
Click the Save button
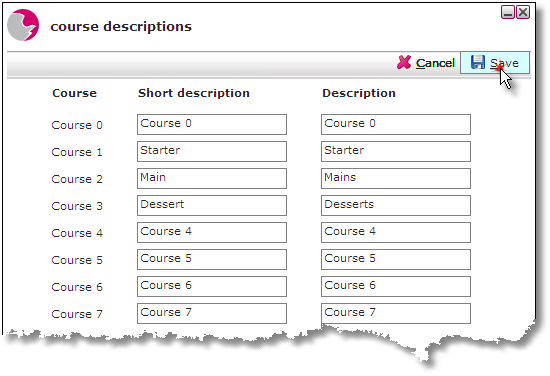[495, 63]
